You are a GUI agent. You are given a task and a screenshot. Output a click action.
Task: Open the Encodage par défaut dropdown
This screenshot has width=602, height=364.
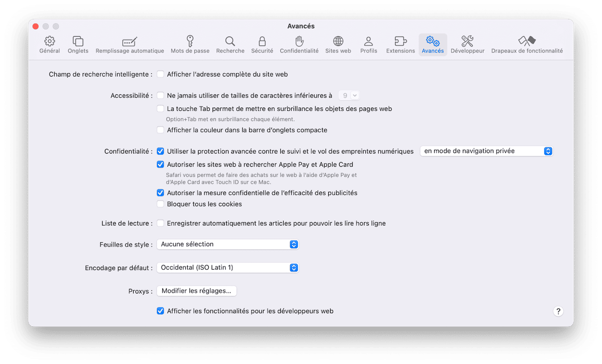(227, 268)
